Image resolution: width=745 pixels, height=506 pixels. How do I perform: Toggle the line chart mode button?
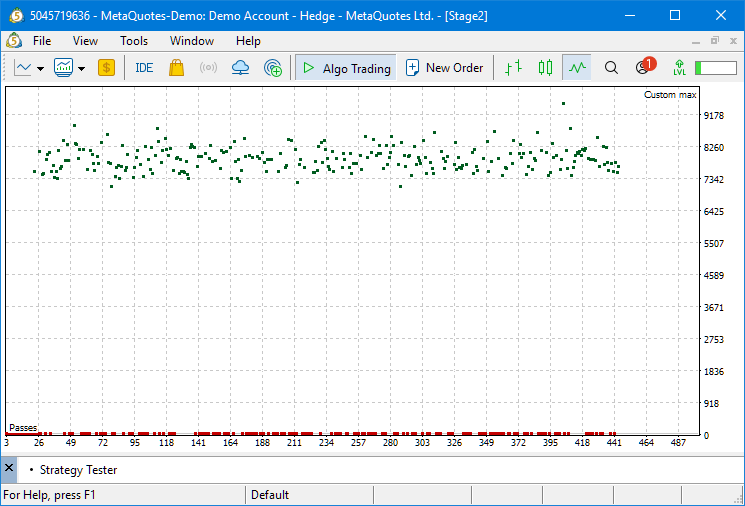[x=577, y=68]
